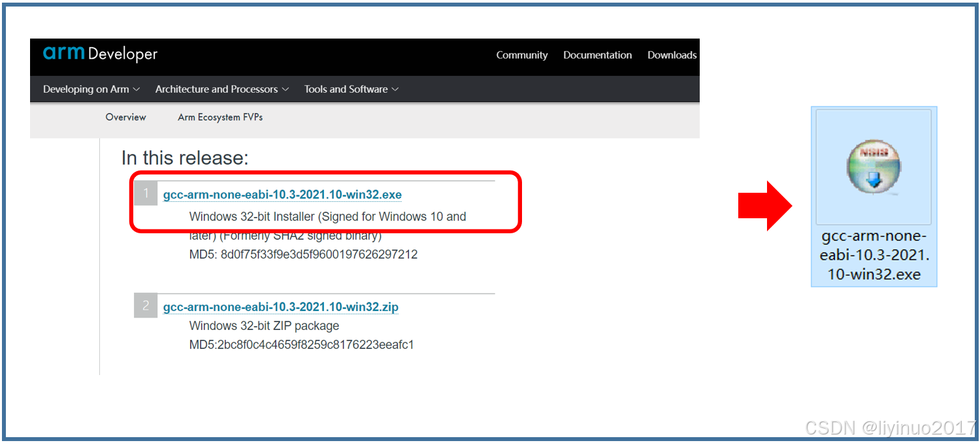Switch to the Arm Ecosystem FVPs tab
This screenshot has width=980, height=445.
tap(220, 117)
